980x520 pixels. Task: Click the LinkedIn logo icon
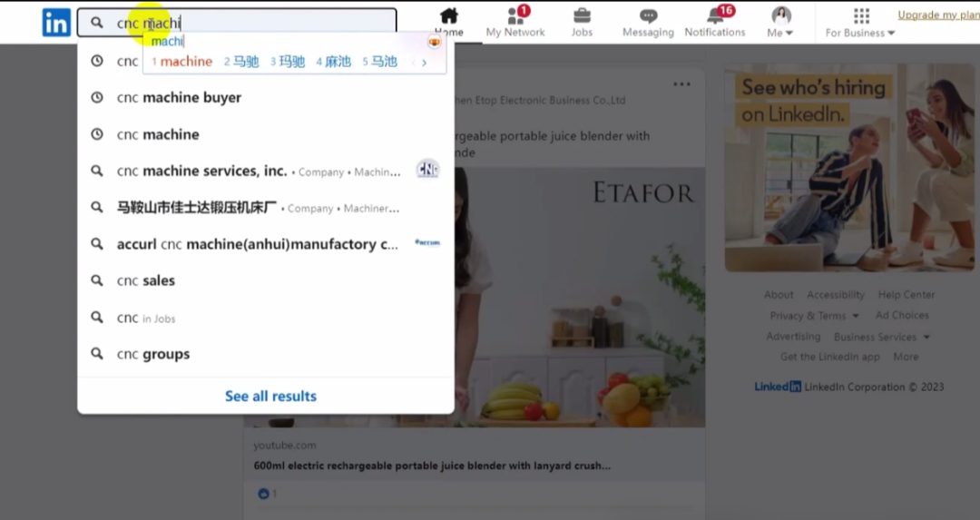(x=56, y=23)
